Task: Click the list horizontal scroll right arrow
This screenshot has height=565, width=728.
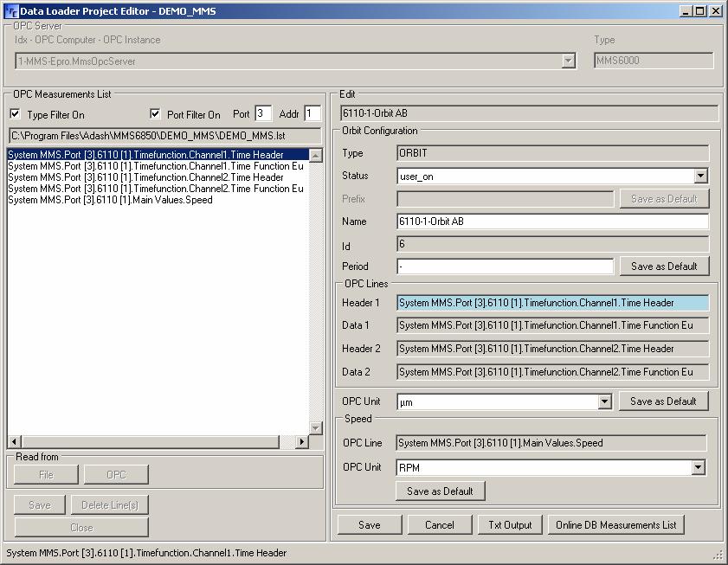Action: point(302,441)
